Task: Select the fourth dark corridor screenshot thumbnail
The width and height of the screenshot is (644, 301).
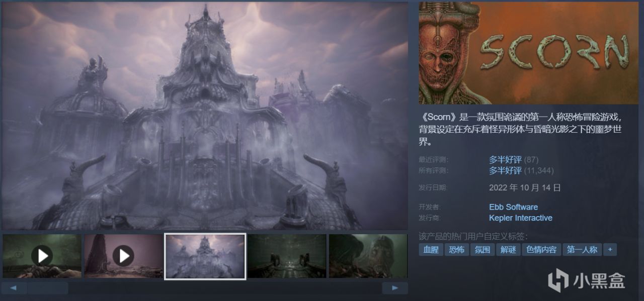Action: click(x=286, y=256)
